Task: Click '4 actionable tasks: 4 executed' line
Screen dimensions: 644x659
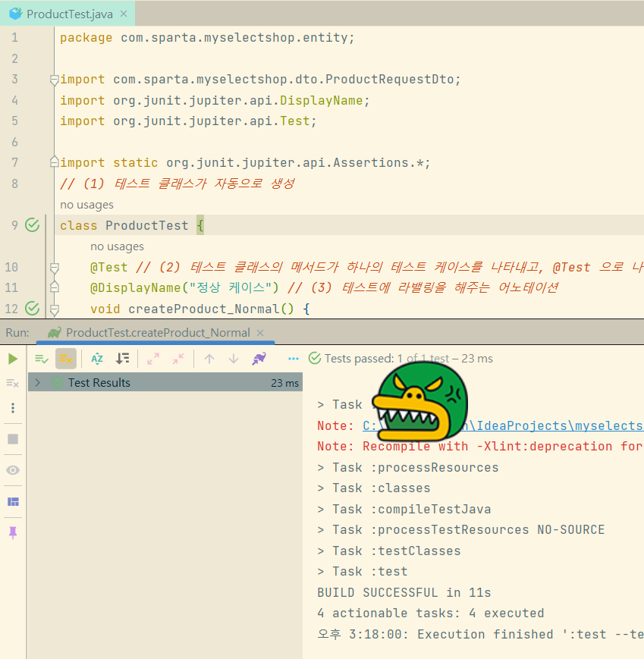Action: pos(430,613)
